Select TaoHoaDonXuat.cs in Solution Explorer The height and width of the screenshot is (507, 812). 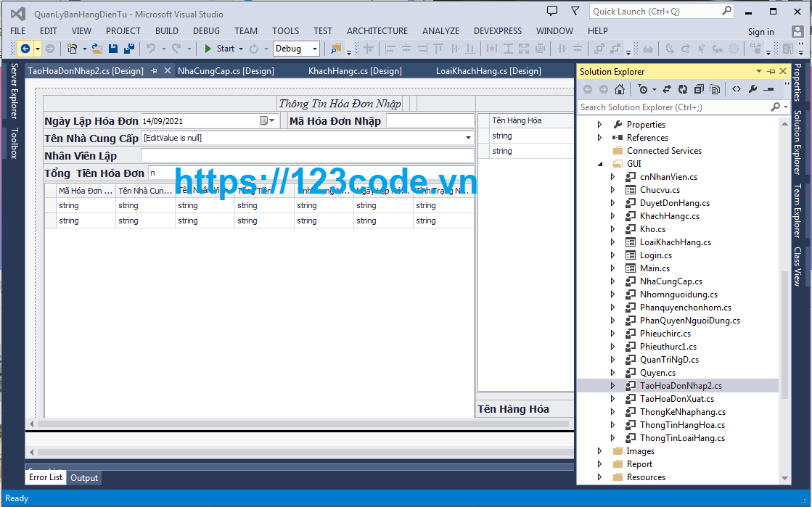point(678,398)
